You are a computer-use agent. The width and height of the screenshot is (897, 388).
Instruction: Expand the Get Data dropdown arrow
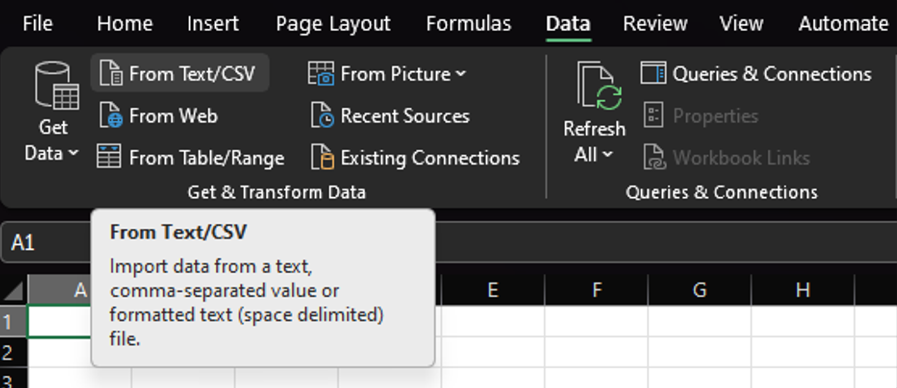point(73,153)
